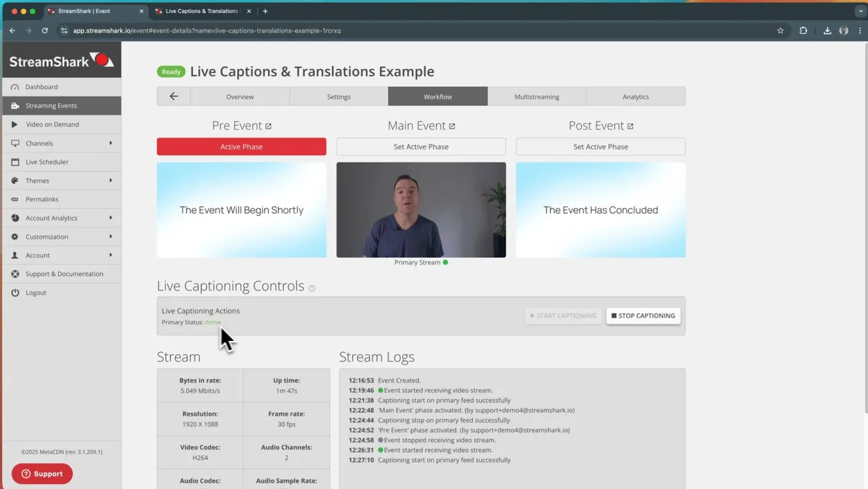Bookmark page with the star icon
Screen dimensions: 868x489
[780, 30]
